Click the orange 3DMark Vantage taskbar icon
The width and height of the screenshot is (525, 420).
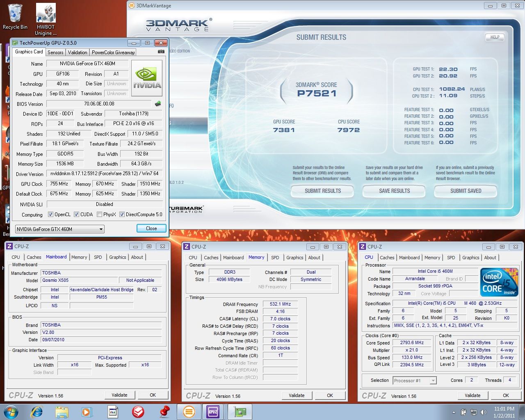point(189,412)
